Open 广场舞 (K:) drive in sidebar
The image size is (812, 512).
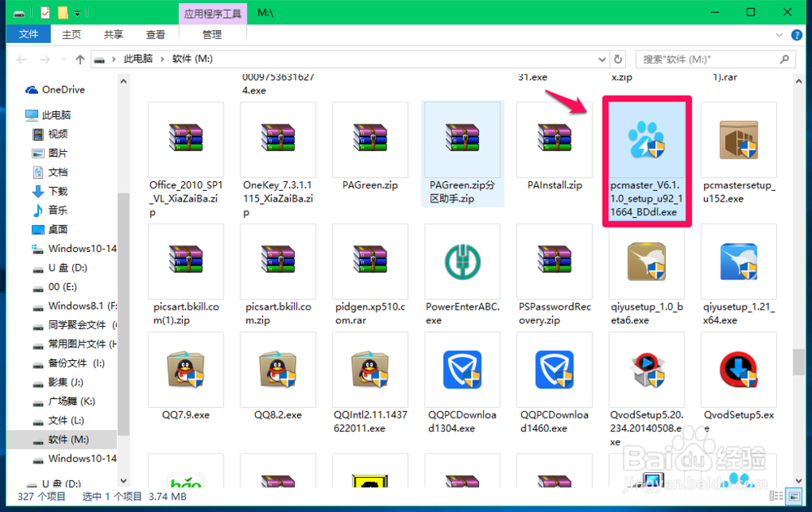pyautogui.click(x=71, y=401)
